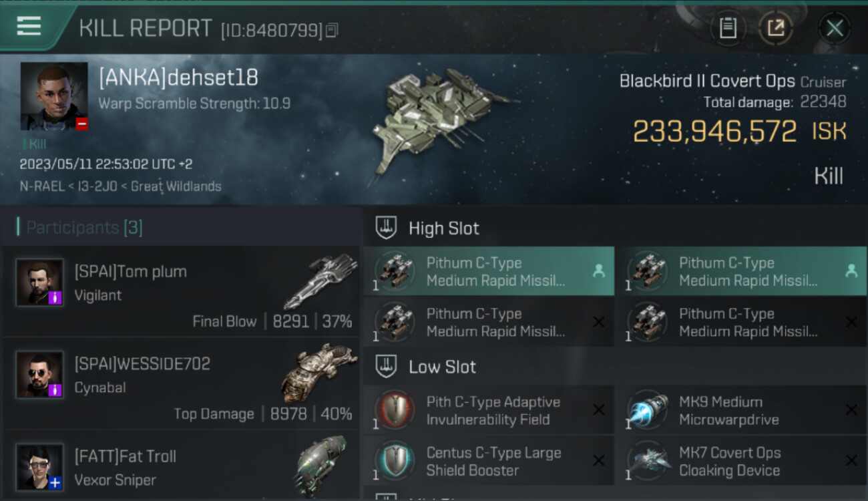The width and height of the screenshot is (868, 501).
Task: Click the Participants [3] header
Action: coord(84,228)
